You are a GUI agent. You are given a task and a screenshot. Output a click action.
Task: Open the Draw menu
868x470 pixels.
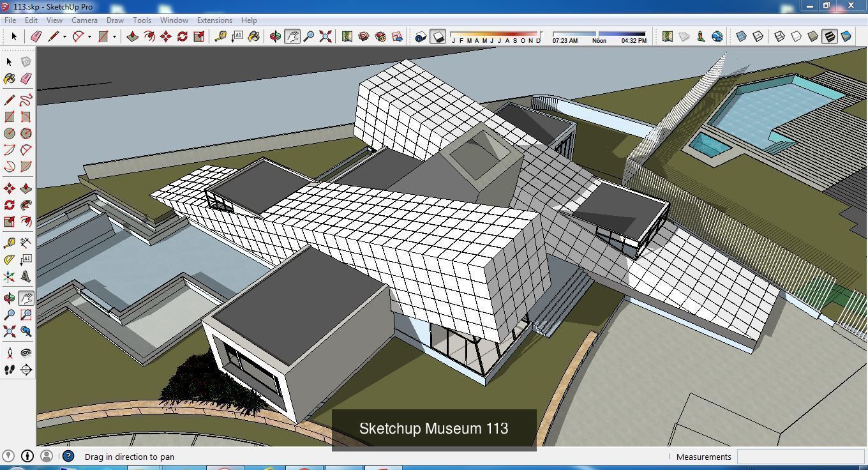click(x=115, y=20)
